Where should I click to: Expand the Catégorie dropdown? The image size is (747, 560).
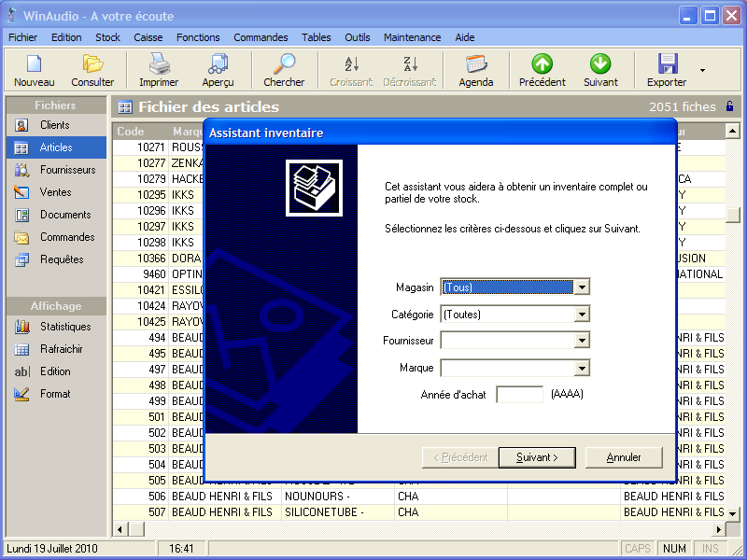pyautogui.click(x=582, y=315)
